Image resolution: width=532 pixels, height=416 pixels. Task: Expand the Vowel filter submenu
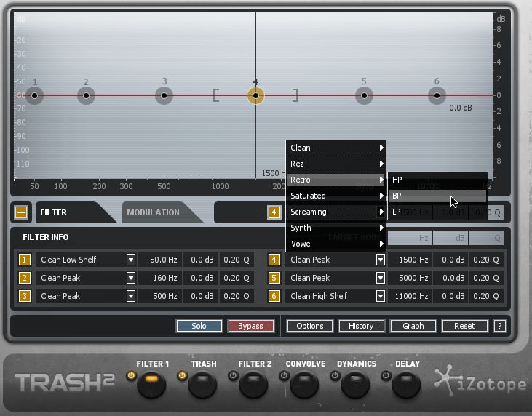coord(336,244)
